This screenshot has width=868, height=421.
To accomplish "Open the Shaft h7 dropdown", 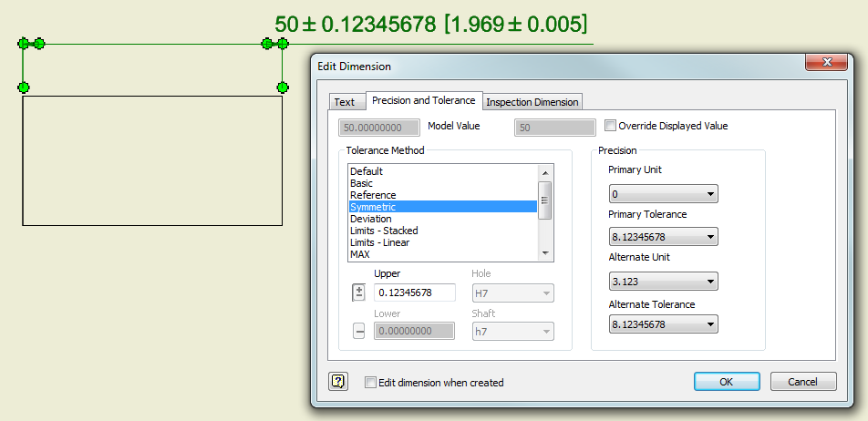I will tap(512, 332).
